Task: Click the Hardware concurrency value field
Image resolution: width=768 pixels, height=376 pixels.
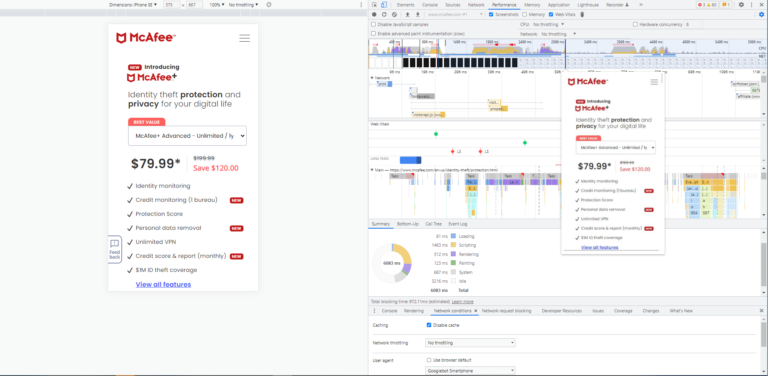Action: 694,24
